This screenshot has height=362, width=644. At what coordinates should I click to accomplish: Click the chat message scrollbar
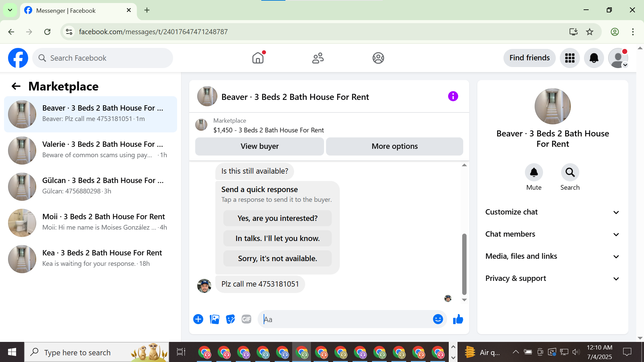pos(464,263)
